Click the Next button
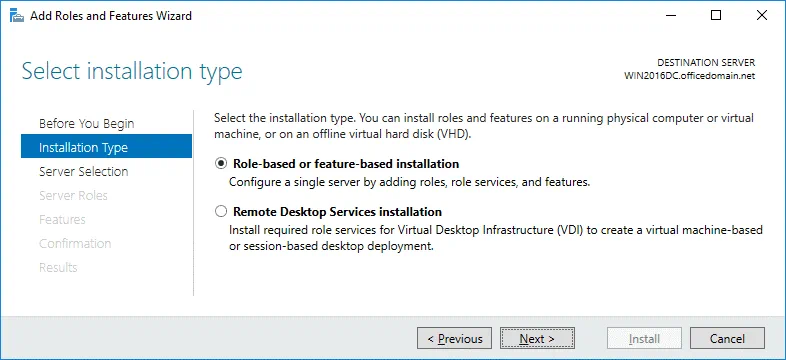 pos(537,338)
